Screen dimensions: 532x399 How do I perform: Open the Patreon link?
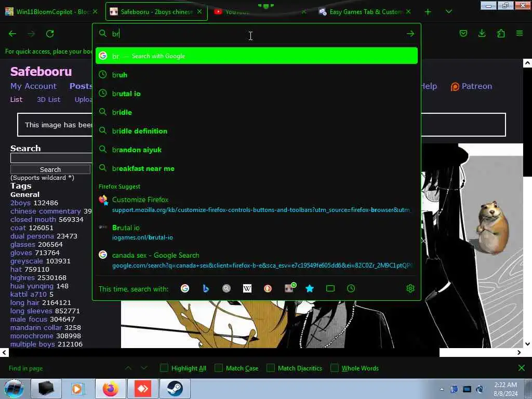(471, 86)
